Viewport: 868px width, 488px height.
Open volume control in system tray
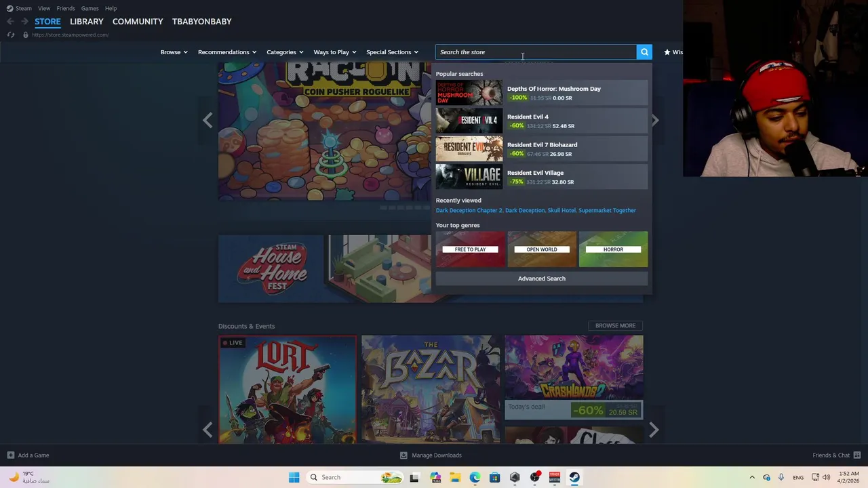tap(826, 477)
